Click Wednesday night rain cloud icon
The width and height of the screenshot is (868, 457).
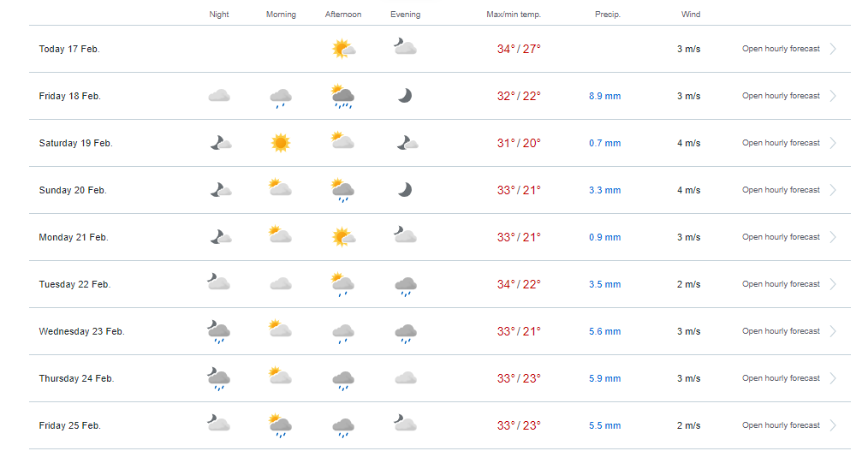pyautogui.click(x=218, y=331)
